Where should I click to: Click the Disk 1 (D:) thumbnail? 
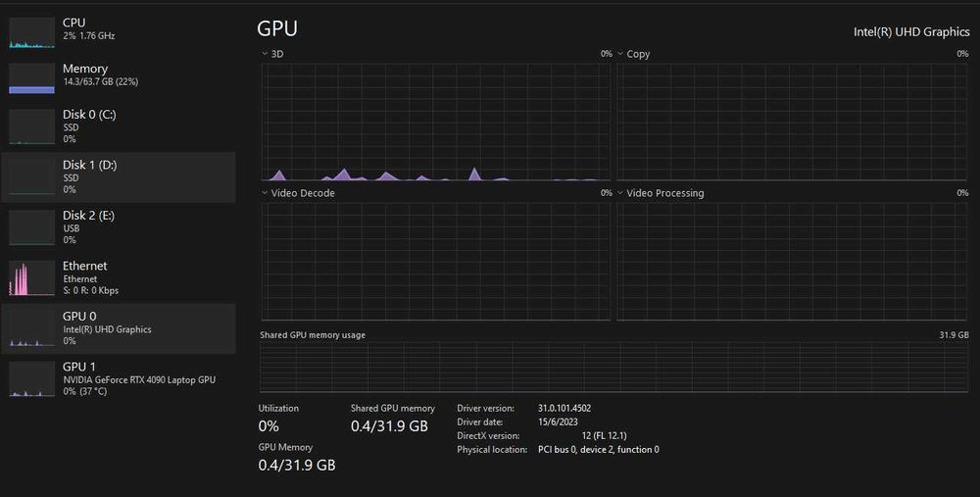coord(32,177)
